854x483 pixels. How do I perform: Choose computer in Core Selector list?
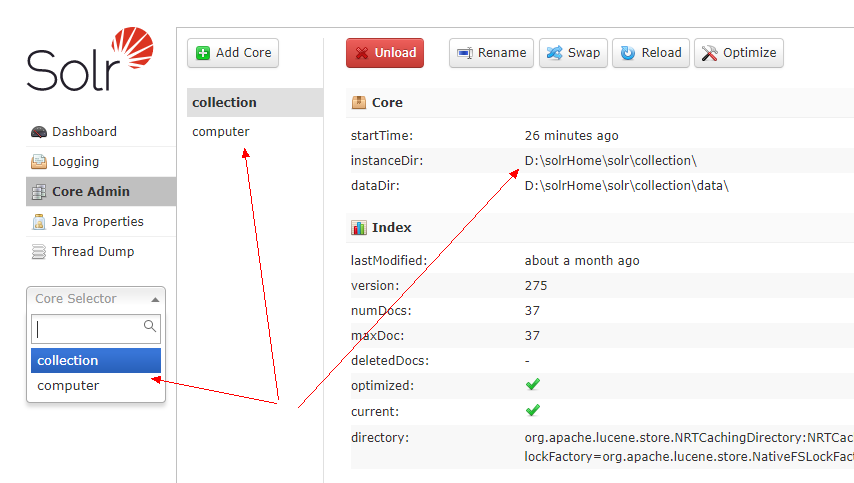click(96, 386)
